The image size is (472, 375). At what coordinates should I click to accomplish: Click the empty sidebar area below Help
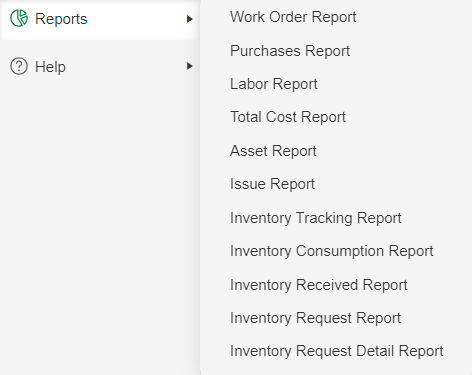[x=100, y=227]
